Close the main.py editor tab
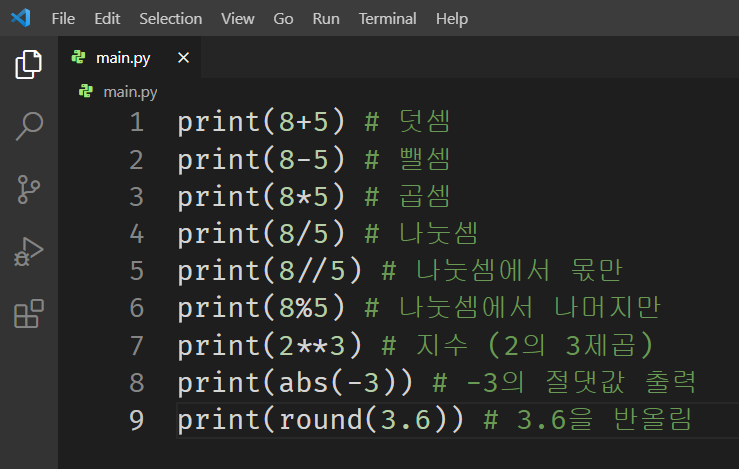Viewport: 739px width, 469px height. pyautogui.click(x=183, y=58)
